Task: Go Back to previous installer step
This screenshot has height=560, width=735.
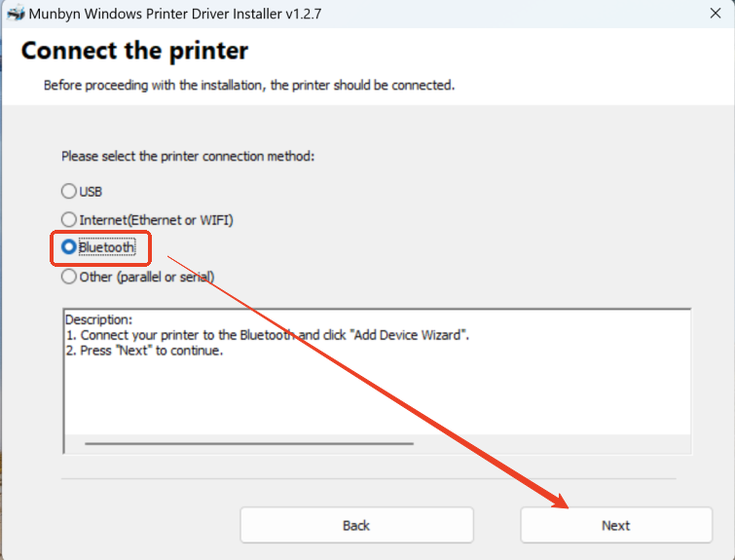Action: click(x=356, y=525)
